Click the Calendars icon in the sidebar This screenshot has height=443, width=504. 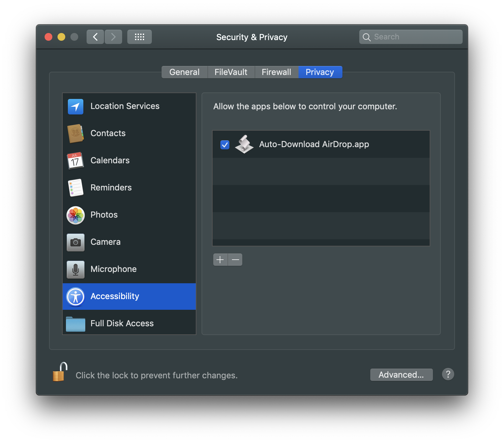tap(75, 161)
